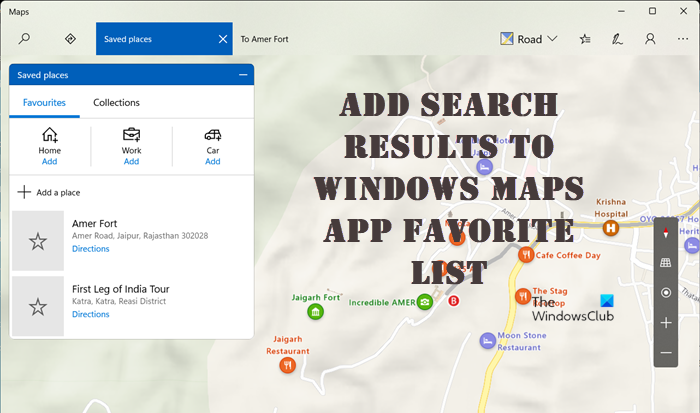
Task: Minimize the Saved places panel
Action: point(243,75)
